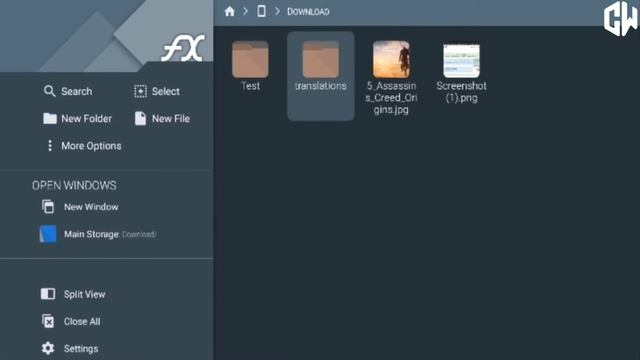The image size is (640, 360).
Task: Open the More Options three-dot icon
Action: tap(50, 146)
